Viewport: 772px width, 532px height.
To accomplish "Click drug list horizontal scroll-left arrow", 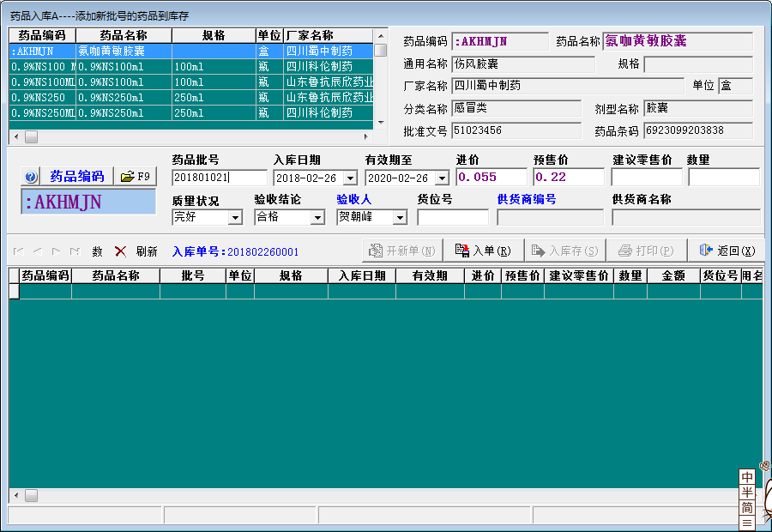I will [x=16, y=136].
